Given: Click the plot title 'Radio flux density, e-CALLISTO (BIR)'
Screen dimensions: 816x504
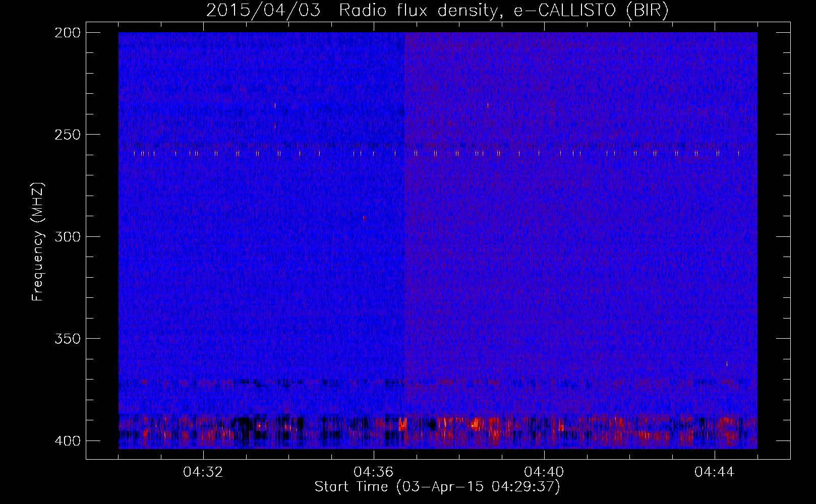Looking at the screenshot, I should (x=503, y=11).
